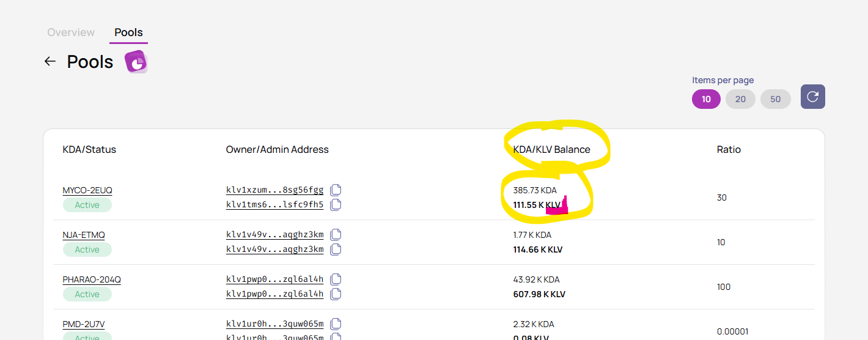This screenshot has height=340, width=868.
Task: Open PHARAO-204Q admin address link
Action: pyautogui.click(x=274, y=294)
